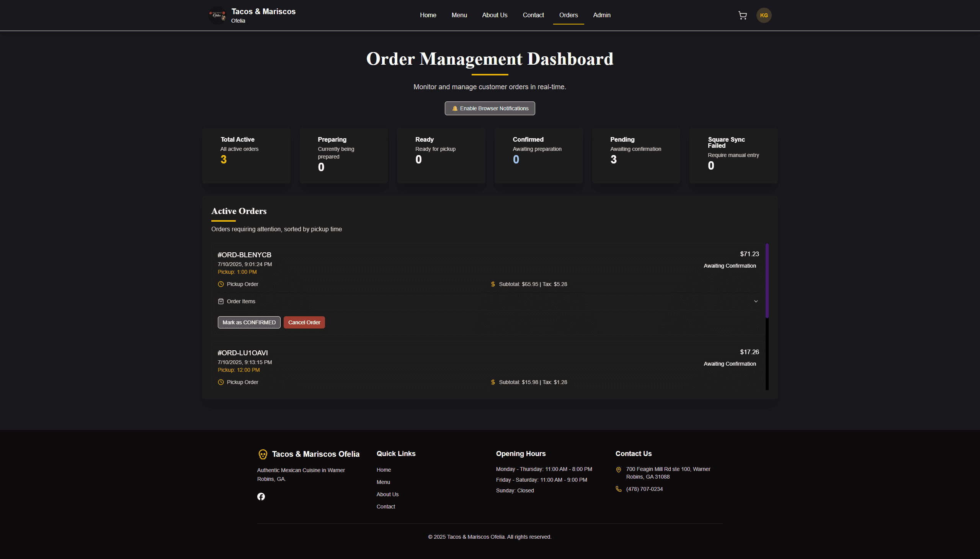Click the phone icon in footer
Viewport: 980px width, 559px height.
tap(618, 489)
